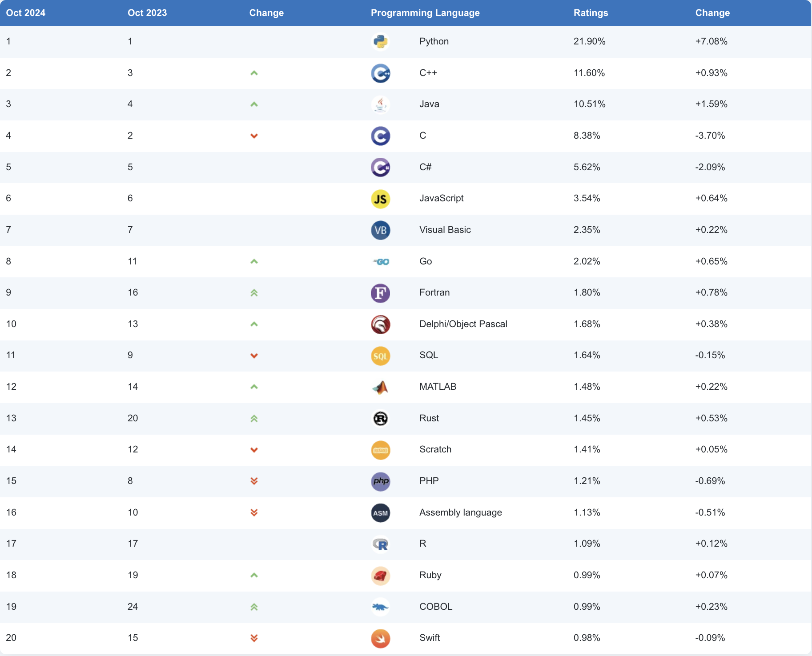Click the Rust gear logo icon

click(x=380, y=419)
